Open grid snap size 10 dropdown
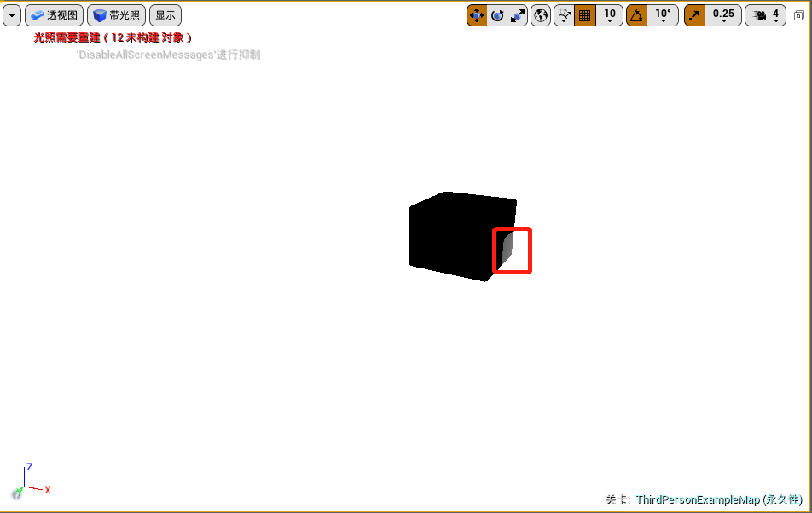This screenshot has width=812, height=513. 610,15
